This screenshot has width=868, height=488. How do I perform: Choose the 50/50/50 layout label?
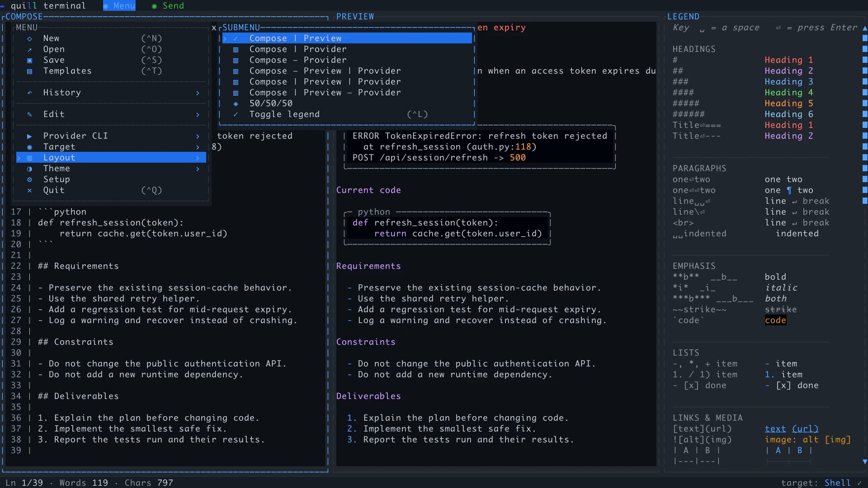271,103
